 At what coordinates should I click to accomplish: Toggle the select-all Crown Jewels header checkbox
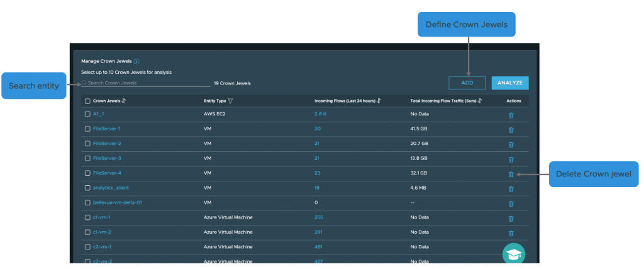click(x=87, y=101)
